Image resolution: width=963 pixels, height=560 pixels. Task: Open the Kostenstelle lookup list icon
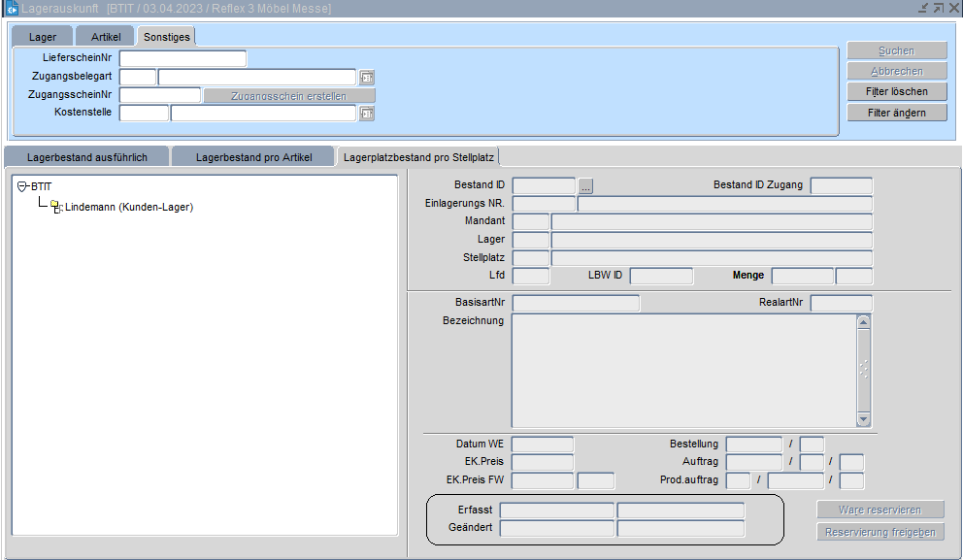(x=367, y=114)
